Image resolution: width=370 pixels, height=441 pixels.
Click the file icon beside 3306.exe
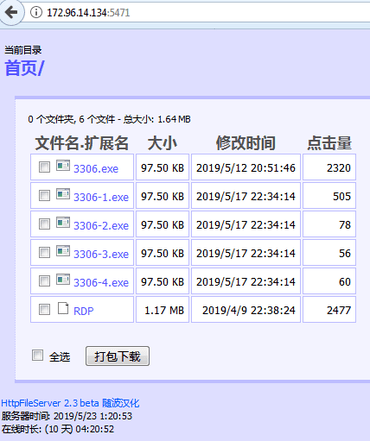(63, 165)
